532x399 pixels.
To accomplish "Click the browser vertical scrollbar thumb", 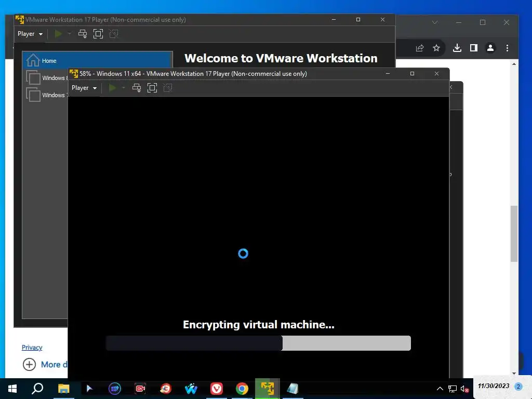I will click(x=514, y=233).
